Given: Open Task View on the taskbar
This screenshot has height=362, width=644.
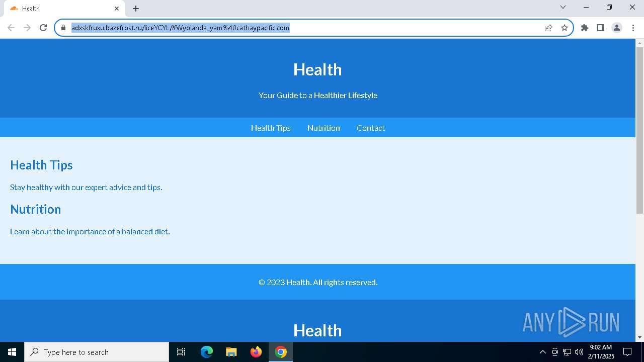Looking at the screenshot, I should pyautogui.click(x=181, y=352).
